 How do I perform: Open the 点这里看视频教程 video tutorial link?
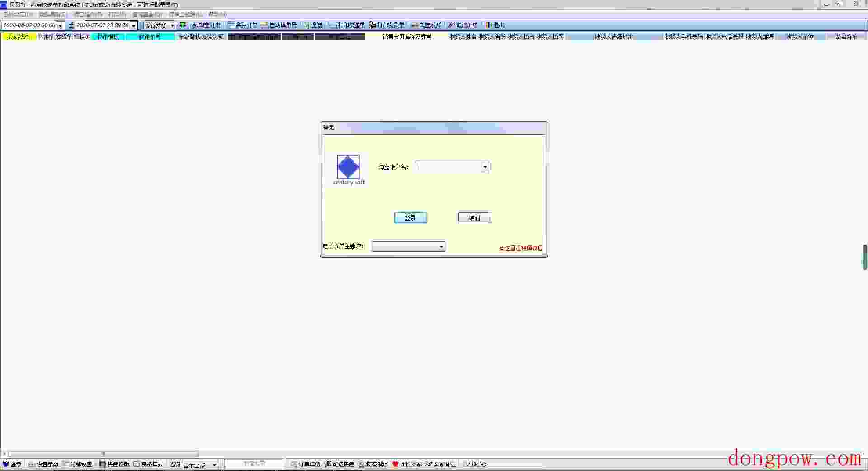(x=521, y=248)
